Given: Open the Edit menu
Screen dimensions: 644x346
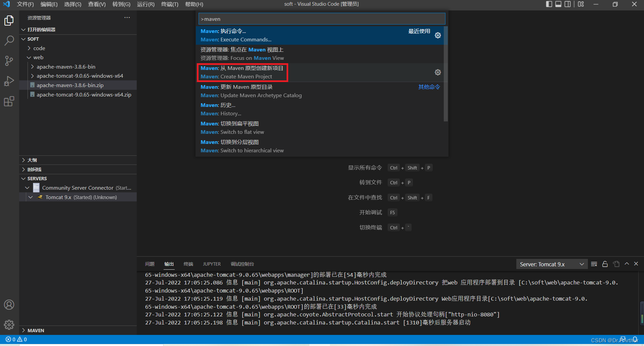Looking at the screenshot, I should 49,4.
